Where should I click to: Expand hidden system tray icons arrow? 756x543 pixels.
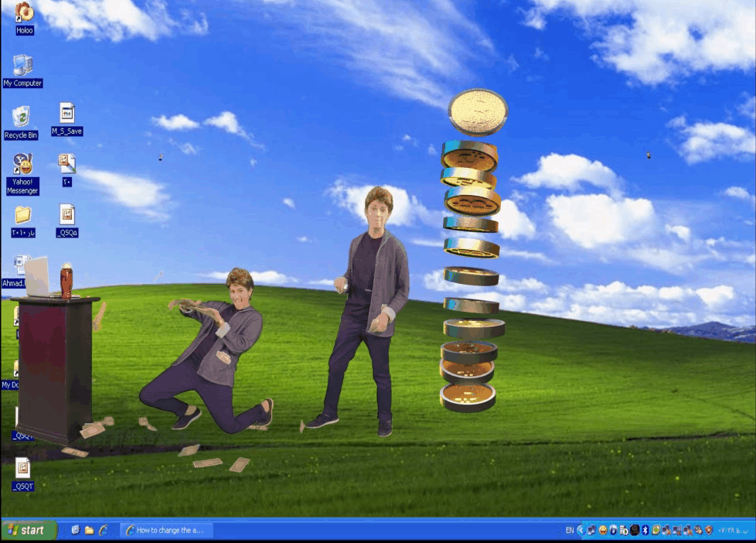pos(581,530)
